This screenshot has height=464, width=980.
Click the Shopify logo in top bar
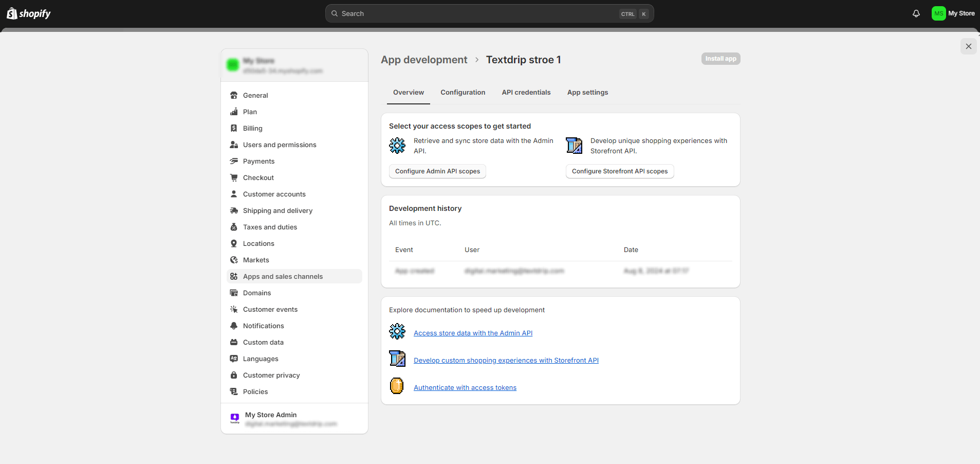pyautogui.click(x=28, y=13)
